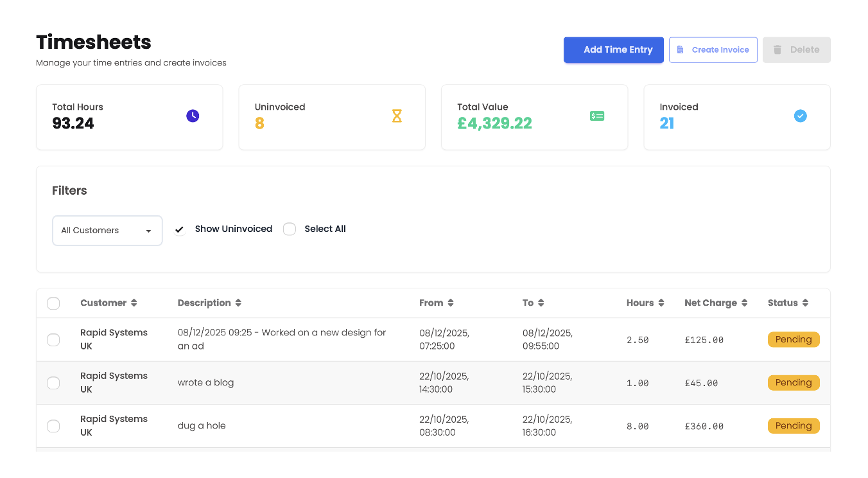Click the hourglass icon in Uninvoiced card
Viewport: 868px width, 478px height.
point(397,116)
